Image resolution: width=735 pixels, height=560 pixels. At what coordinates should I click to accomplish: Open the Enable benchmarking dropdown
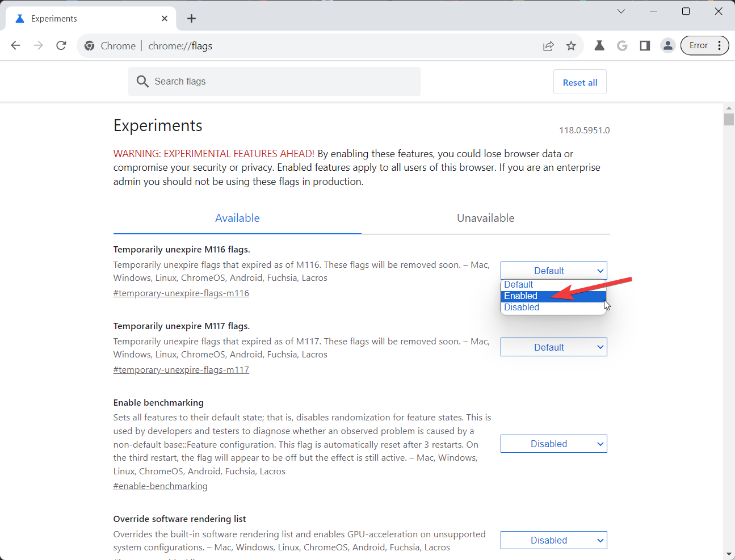(x=554, y=444)
